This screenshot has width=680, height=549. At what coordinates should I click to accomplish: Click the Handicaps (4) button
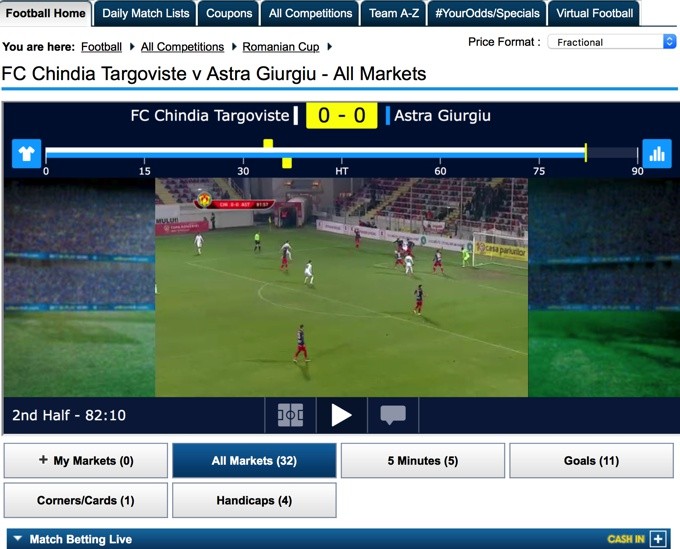click(254, 500)
